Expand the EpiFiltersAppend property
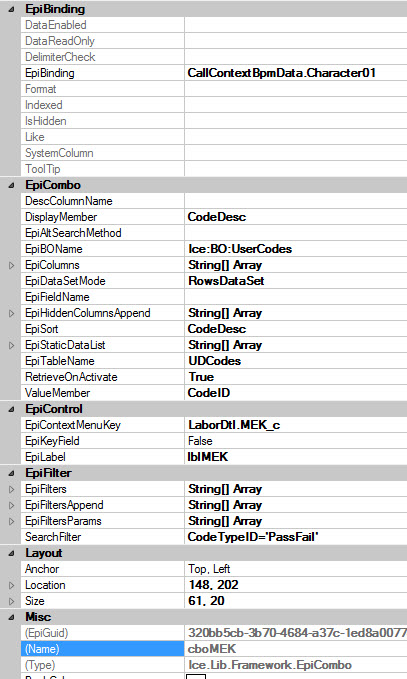 coord(11,505)
